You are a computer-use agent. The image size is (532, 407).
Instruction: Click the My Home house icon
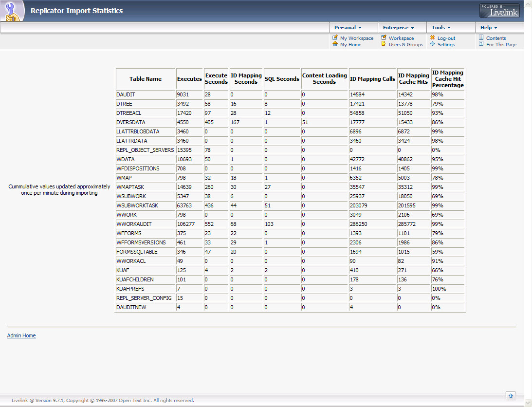pos(335,44)
